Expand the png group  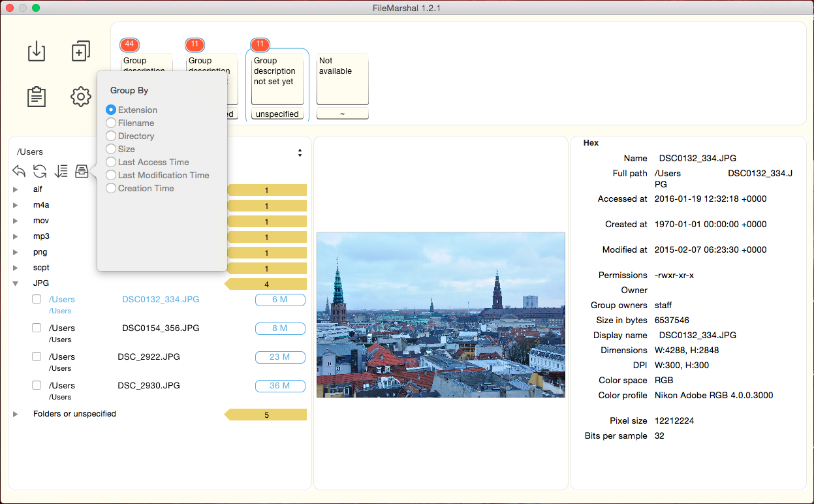(x=16, y=252)
